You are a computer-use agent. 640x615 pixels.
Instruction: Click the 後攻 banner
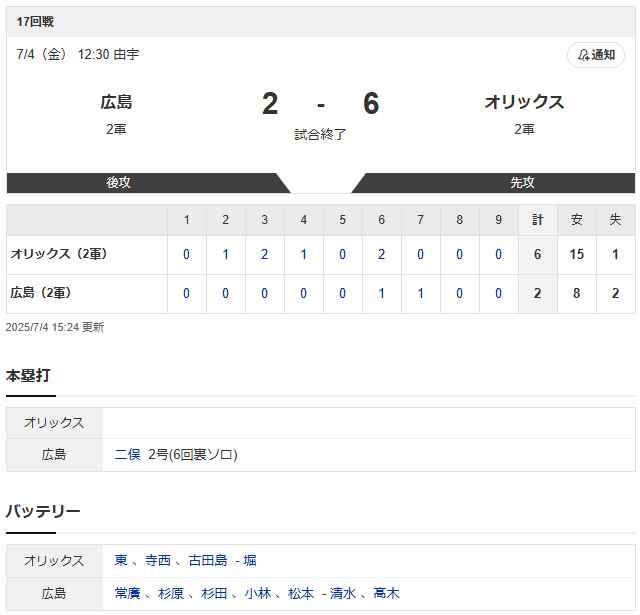pyautogui.click(x=118, y=182)
